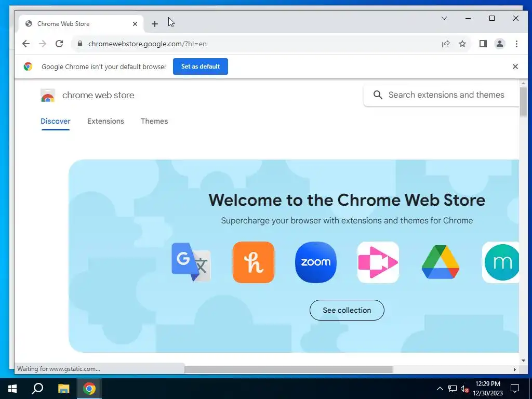Screen dimensions: 532x399
Task: Bookmark this tab with the star icon
Action: pyautogui.click(x=462, y=44)
